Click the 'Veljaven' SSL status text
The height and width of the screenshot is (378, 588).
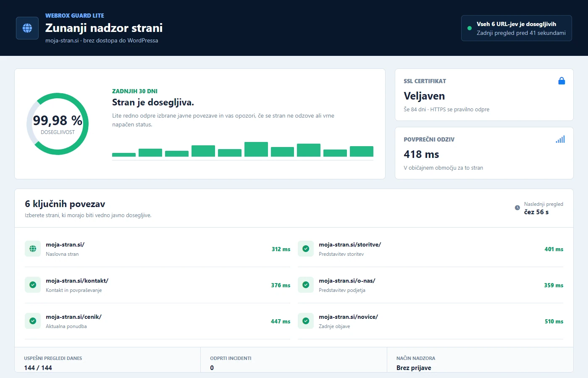(424, 96)
